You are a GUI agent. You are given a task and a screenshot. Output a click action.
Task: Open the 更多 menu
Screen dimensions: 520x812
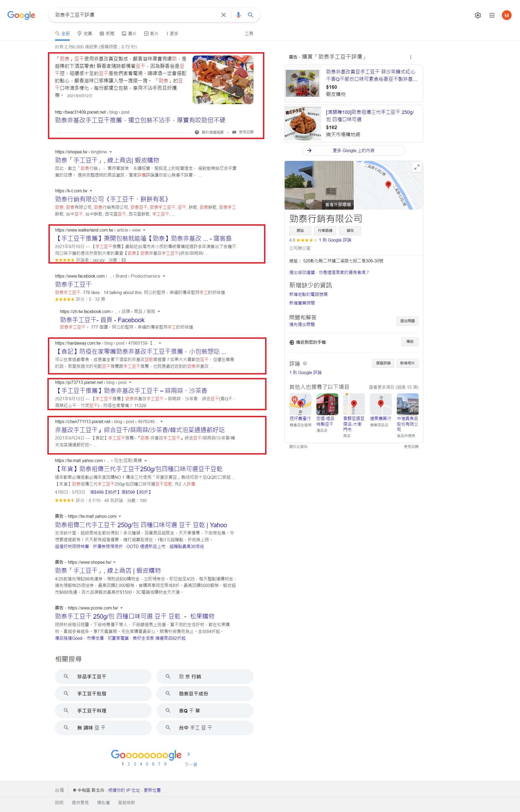coord(172,33)
